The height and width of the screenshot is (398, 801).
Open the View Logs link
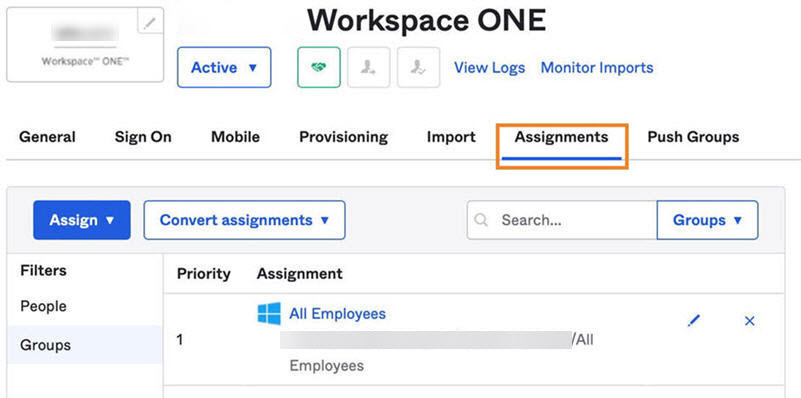tap(489, 67)
